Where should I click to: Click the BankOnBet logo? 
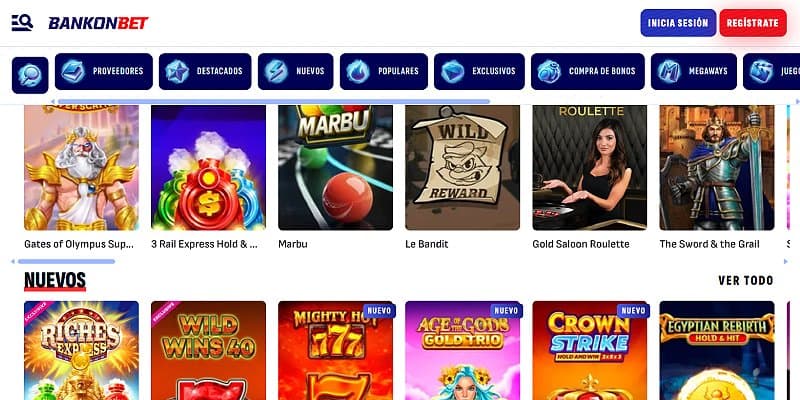pos(98,23)
